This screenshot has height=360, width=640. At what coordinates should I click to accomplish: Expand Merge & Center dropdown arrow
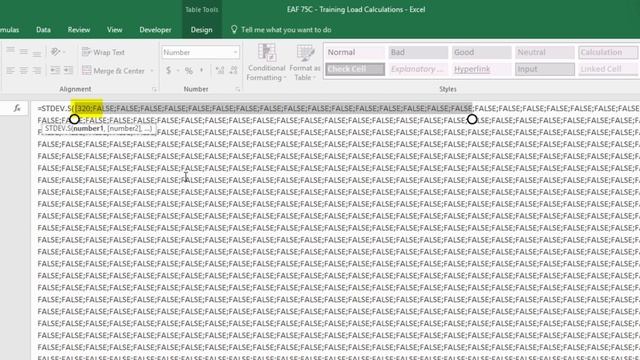coord(152,71)
